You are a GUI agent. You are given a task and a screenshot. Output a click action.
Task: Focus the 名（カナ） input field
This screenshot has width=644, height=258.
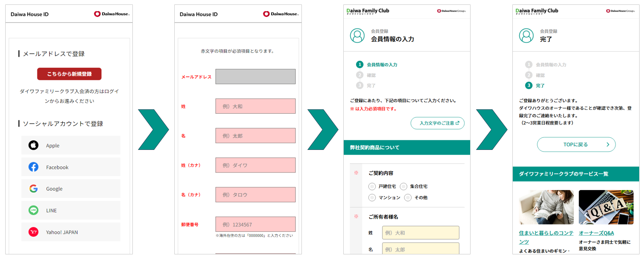(x=255, y=195)
